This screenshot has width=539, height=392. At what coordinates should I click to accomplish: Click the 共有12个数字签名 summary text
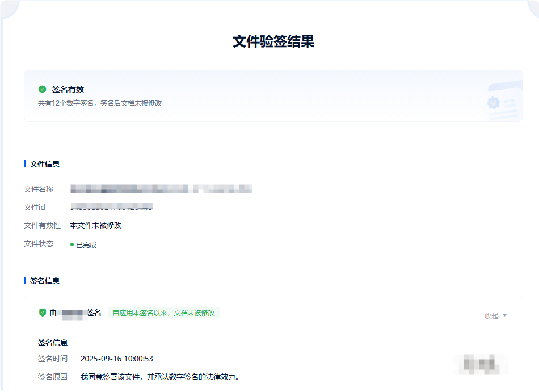(x=100, y=103)
